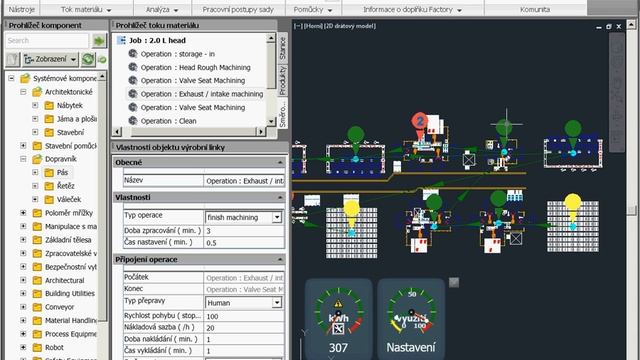Collapse the Vlastnosti section
Image resolution: width=640 pixels, height=360 pixels.
coord(280,198)
